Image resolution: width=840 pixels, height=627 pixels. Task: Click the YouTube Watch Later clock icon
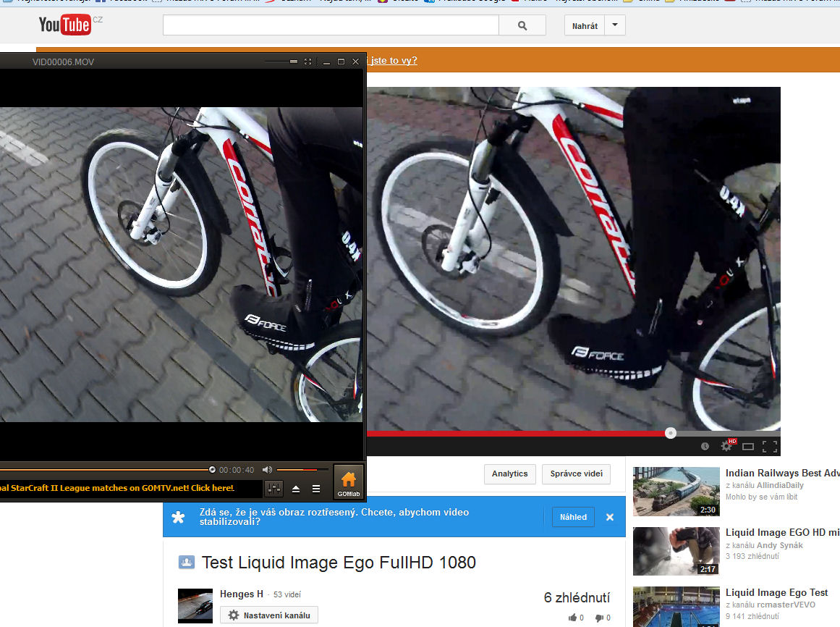click(x=705, y=446)
